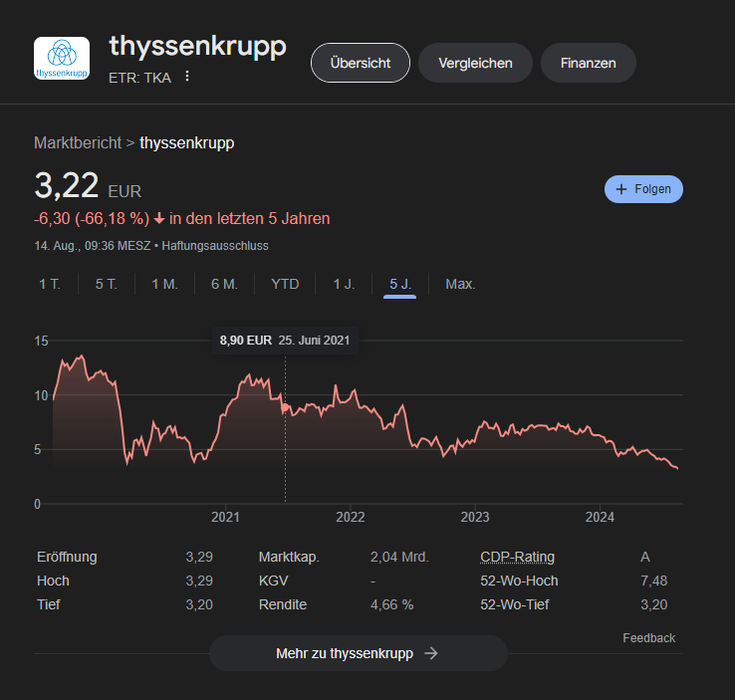Click the Hoch label in stats table
The image size is (735, 700).
pos(53,581)
